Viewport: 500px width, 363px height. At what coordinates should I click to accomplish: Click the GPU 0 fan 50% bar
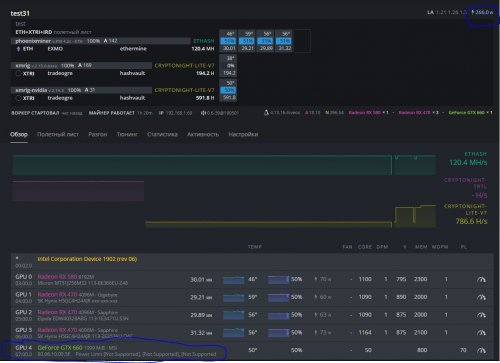278,279
